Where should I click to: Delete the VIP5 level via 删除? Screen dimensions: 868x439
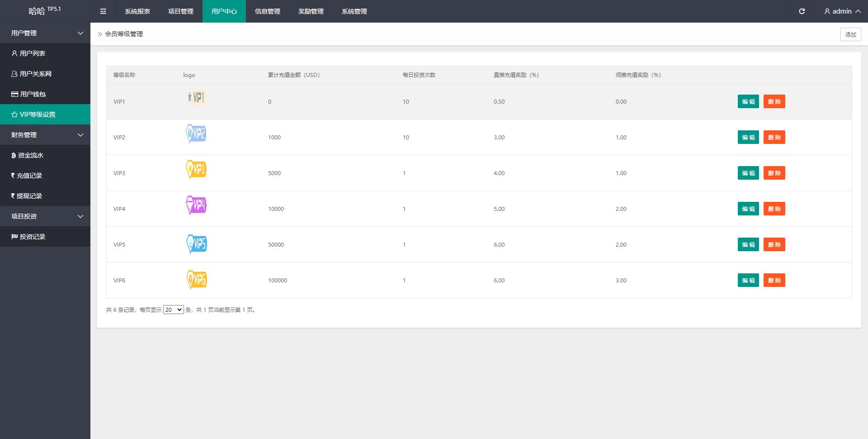pos(774,244)
